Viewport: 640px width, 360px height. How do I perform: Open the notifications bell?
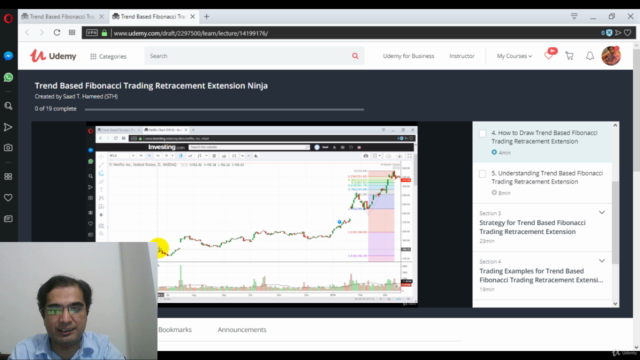tap(590, 56)
